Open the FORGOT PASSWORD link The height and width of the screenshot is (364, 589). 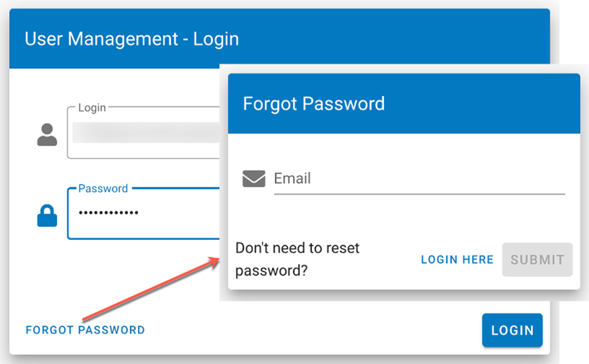point(85,330)
